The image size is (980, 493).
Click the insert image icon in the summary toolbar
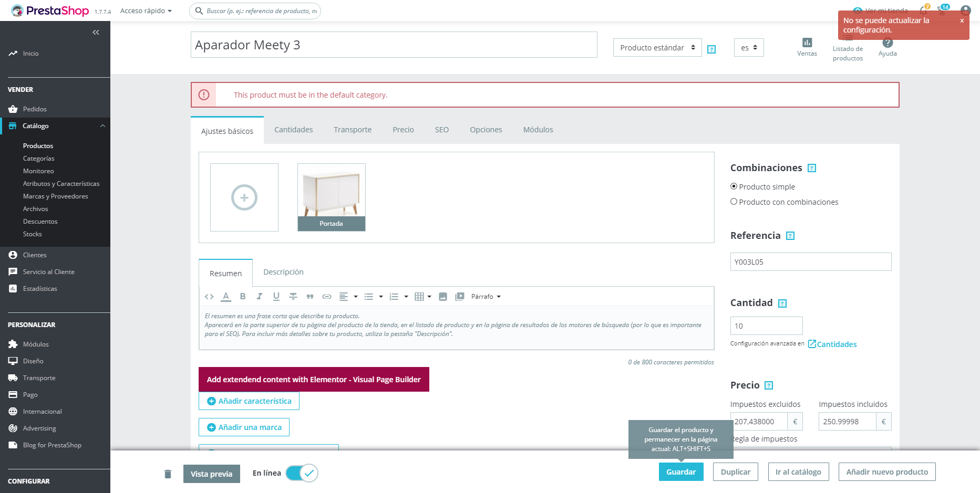(443, 296)
